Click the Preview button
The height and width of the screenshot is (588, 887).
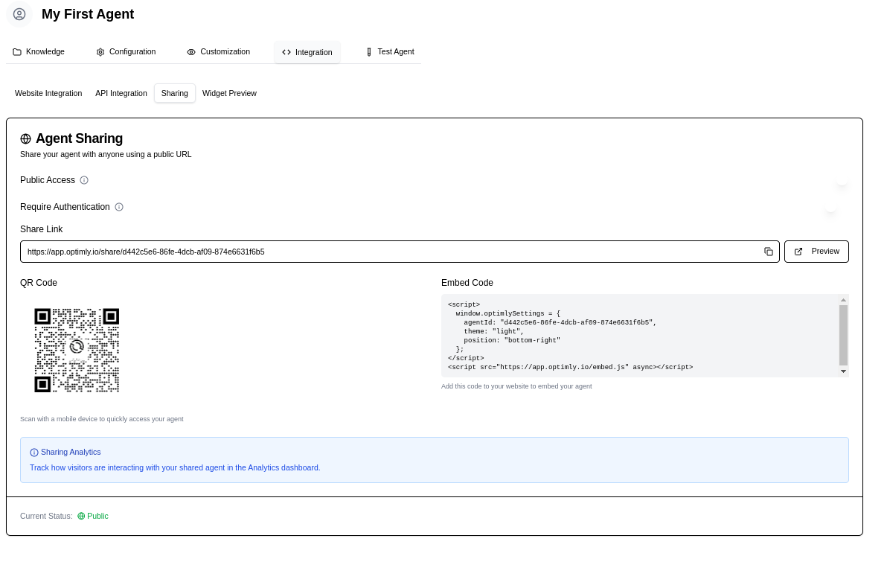click(816, 252)
